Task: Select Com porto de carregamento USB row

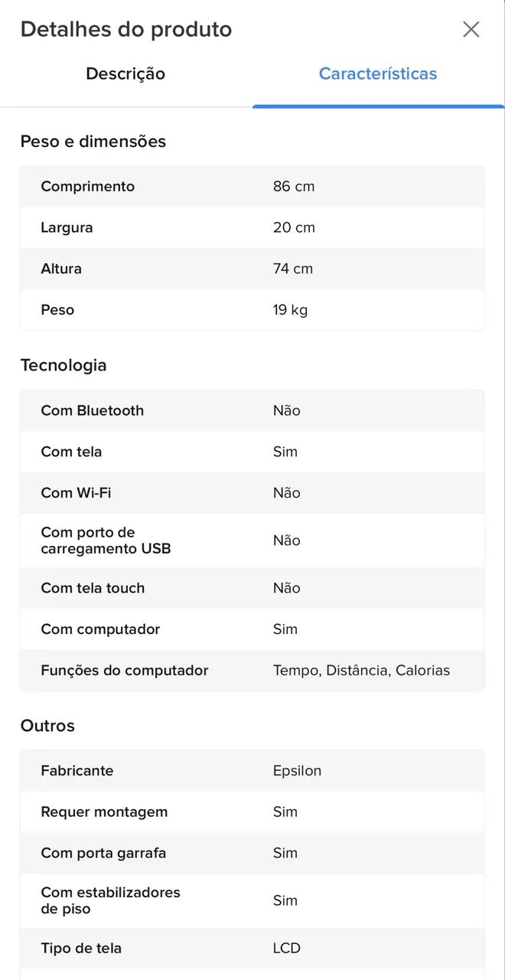Action: coord(252,541)
